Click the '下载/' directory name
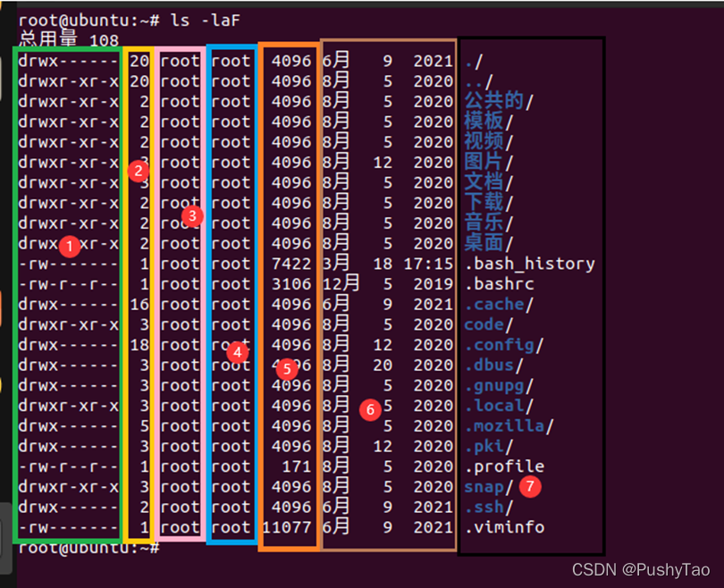724x588 pixels. coord(489,202)
